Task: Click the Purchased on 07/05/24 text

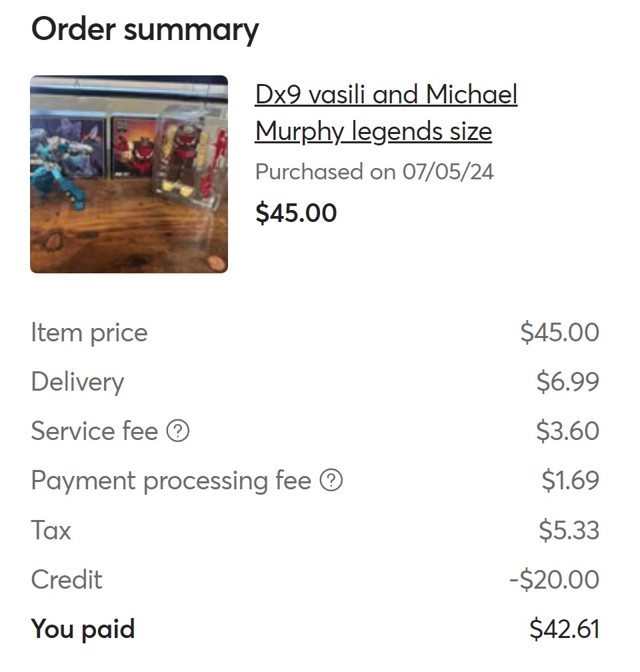Action: point(374,172)
